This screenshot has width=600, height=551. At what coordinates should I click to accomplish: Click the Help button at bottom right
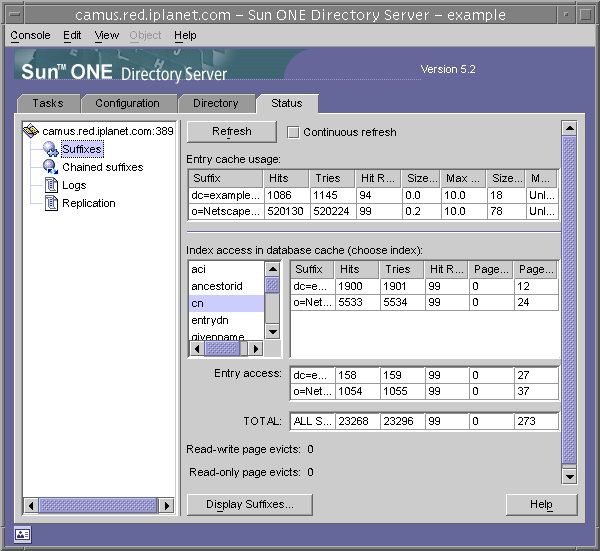tap(541, 504)
